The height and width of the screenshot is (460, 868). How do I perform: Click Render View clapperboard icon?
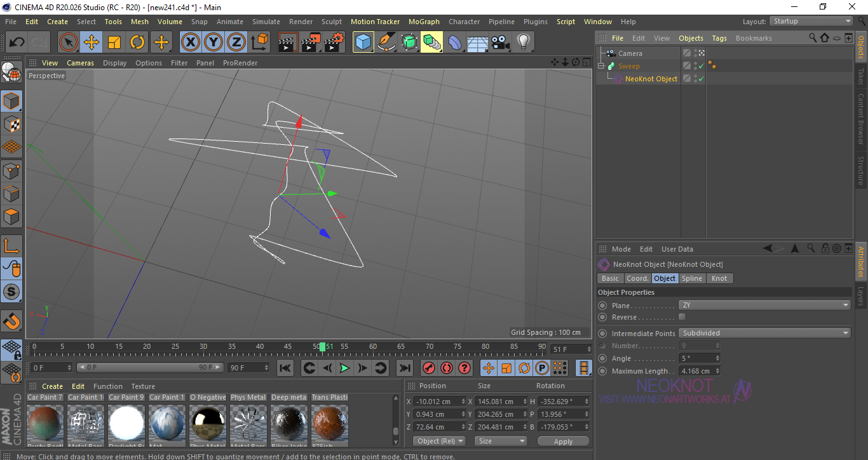pyautogui.click(x=288, y=43)
